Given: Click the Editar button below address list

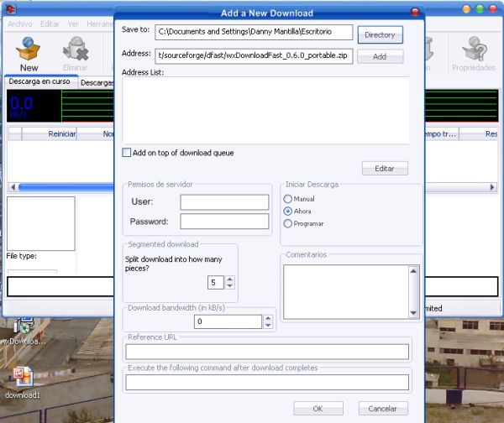Looking at the screenshot, I should click(x=385, y=169).
